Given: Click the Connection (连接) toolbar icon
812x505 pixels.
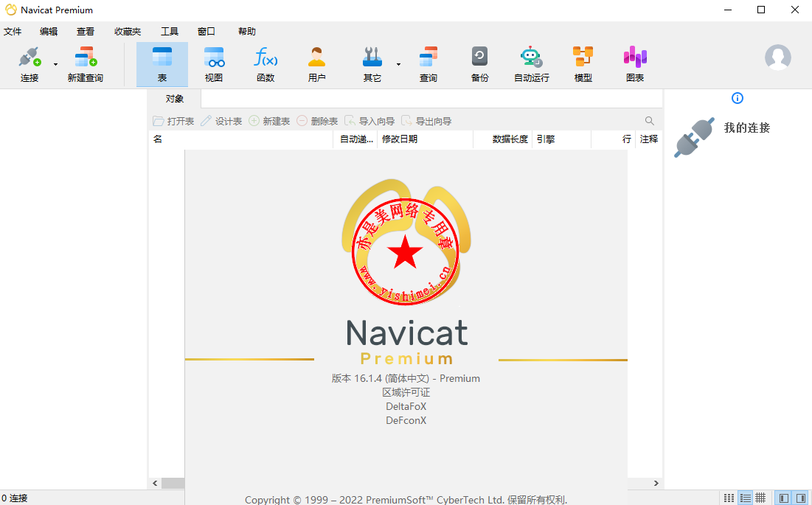Looking at the screenshot, I should point(30,64).
